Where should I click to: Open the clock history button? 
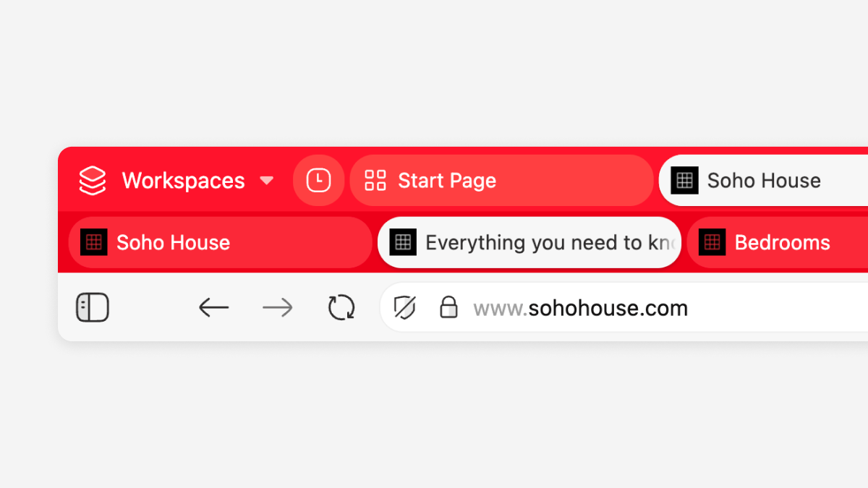click(318, 180)
